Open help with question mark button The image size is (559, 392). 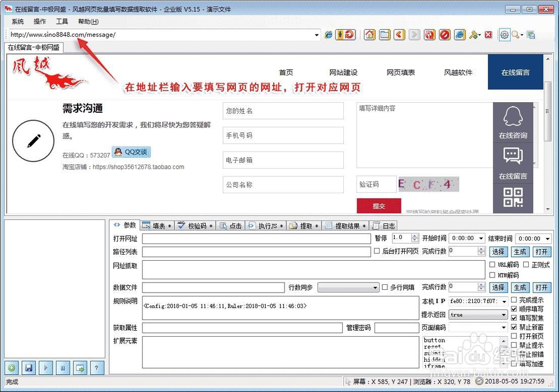[97, 368]
